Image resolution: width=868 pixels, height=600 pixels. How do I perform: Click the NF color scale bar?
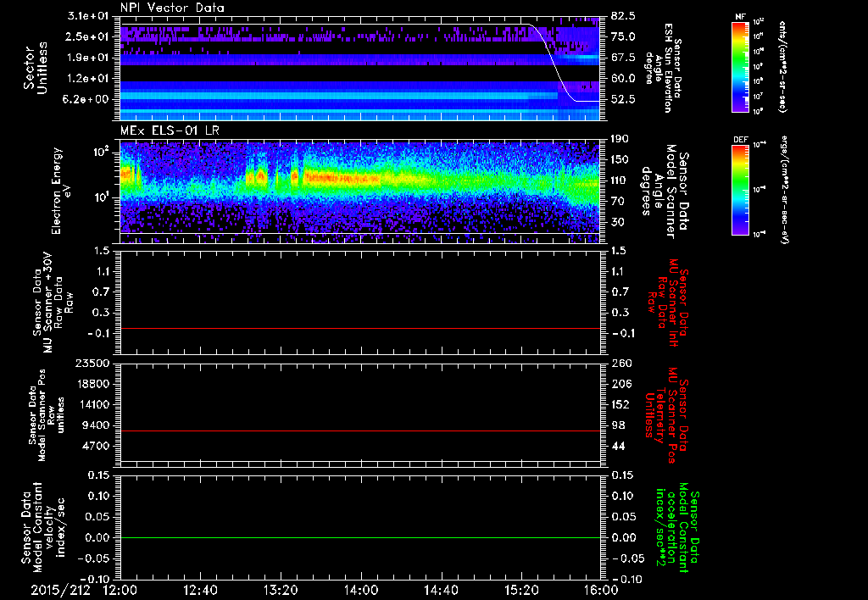tap(737, 67)
